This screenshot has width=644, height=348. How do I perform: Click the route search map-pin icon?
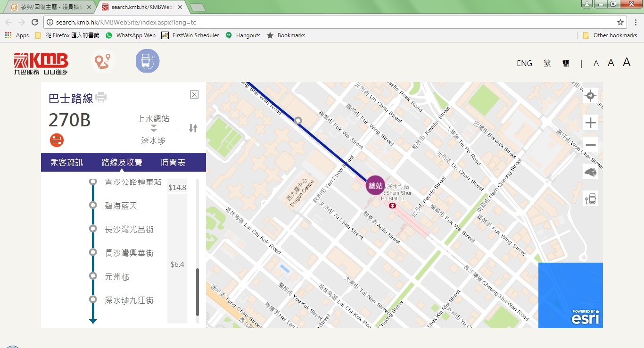(x=103, y=61)
